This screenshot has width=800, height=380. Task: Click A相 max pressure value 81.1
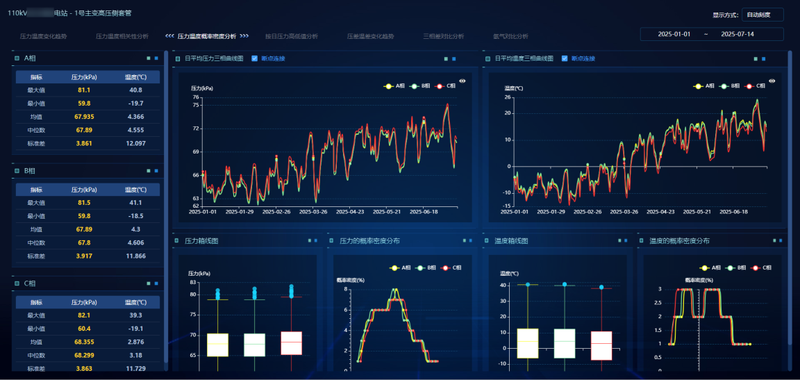coord(85,90)
